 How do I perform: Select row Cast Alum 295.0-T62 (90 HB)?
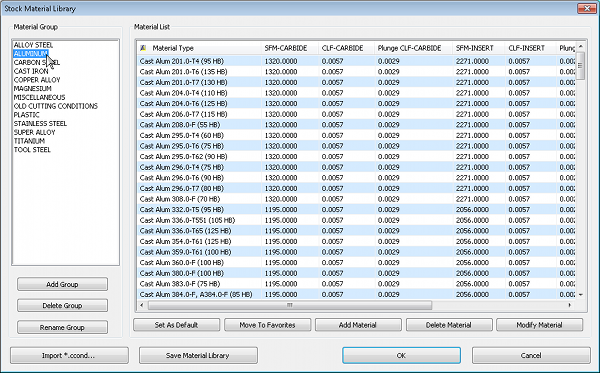coord(356,156)
